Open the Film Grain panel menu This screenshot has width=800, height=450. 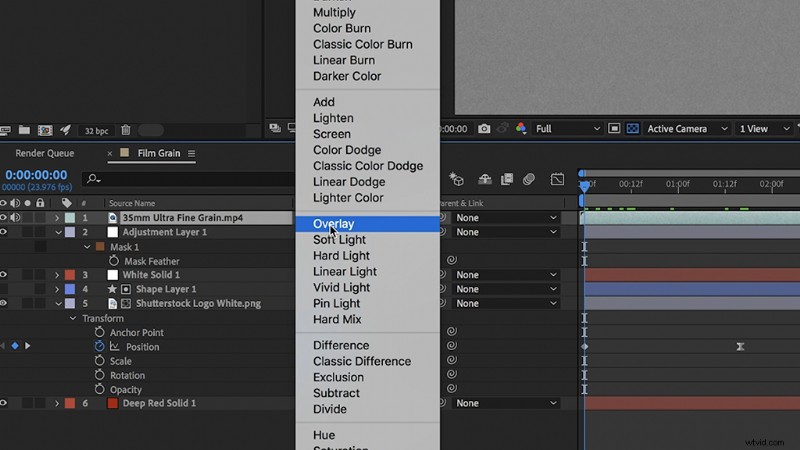coord(191,154)
